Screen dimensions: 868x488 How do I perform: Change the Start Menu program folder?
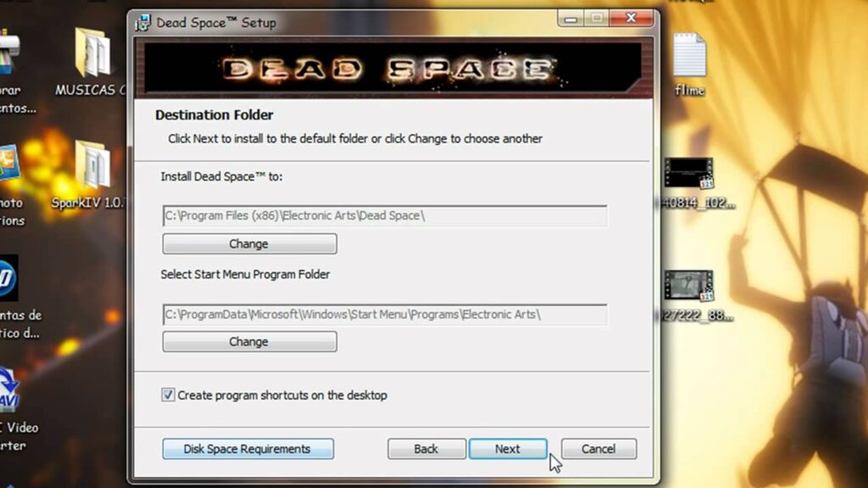tap(249, 341)
